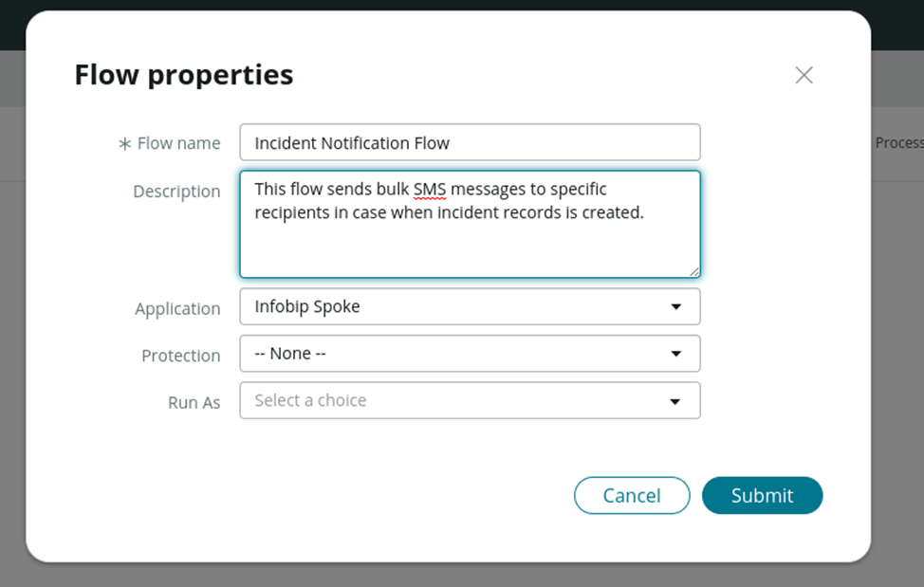
Task: Click inside the Description text area
Action: pos(470,247)
